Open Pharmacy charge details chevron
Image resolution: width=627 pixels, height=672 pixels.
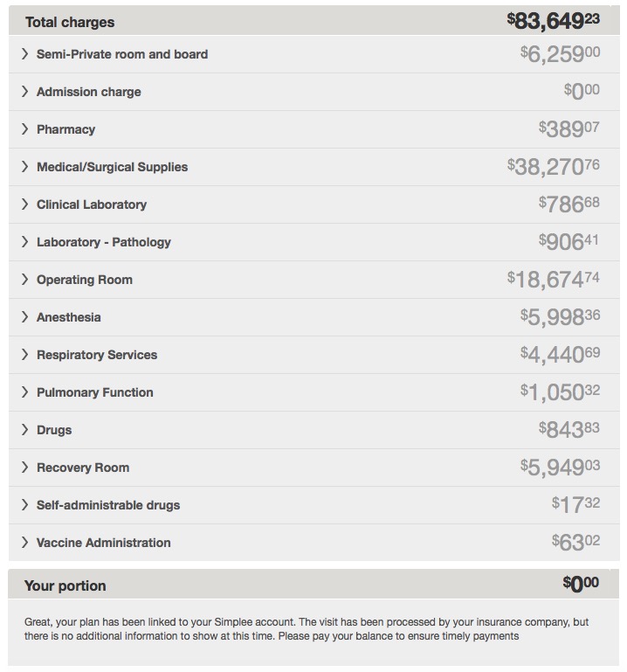(x=24, y=129)
